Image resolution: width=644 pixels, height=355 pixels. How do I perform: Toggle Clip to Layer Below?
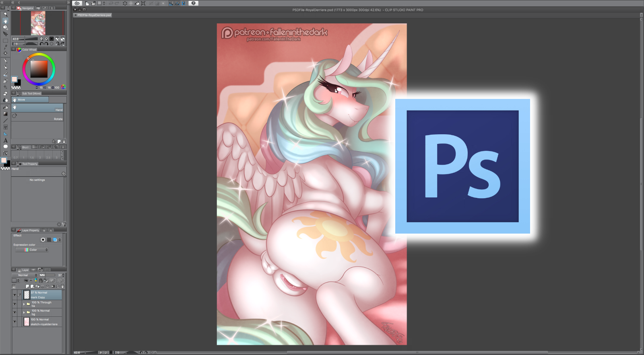coord(26,280)
